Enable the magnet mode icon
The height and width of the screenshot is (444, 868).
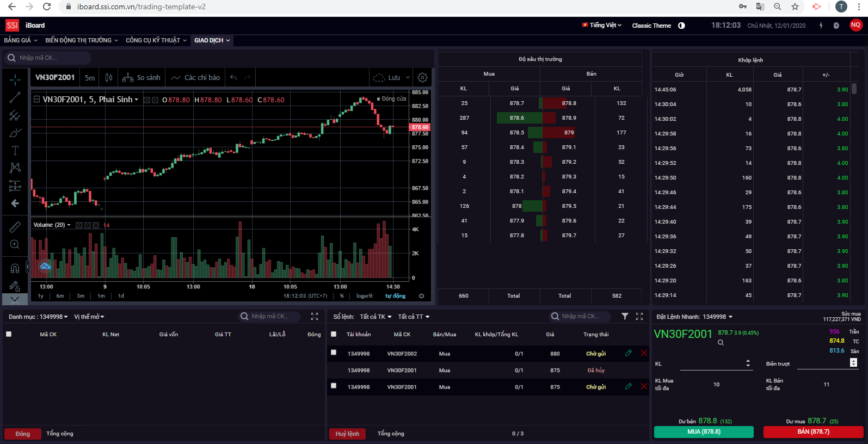point(15,268)
